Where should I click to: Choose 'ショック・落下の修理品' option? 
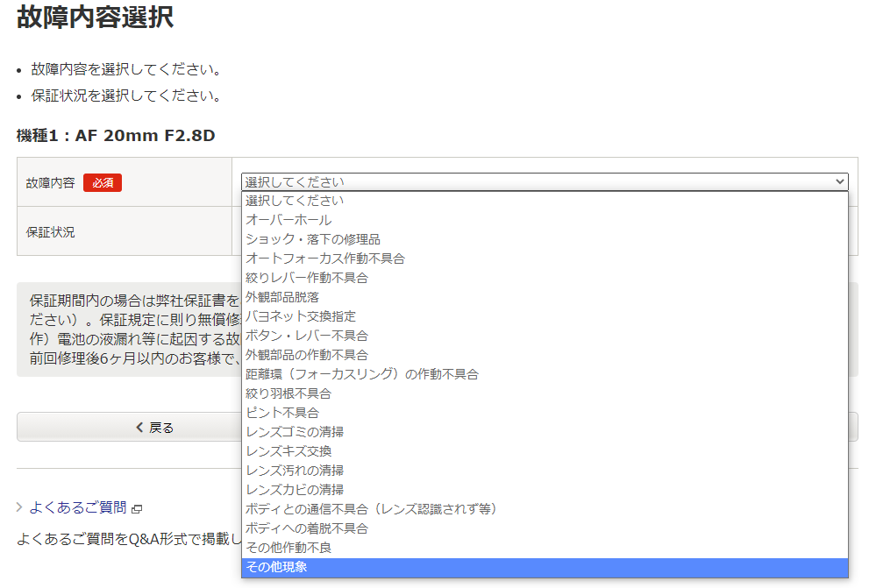click(312, 239)
